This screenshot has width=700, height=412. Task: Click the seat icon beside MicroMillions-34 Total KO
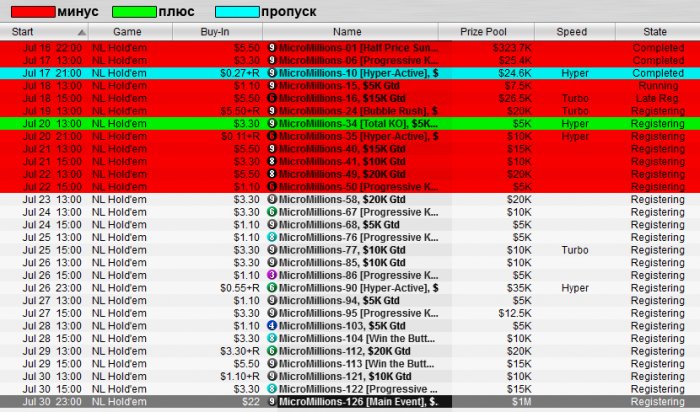(272, 124)
